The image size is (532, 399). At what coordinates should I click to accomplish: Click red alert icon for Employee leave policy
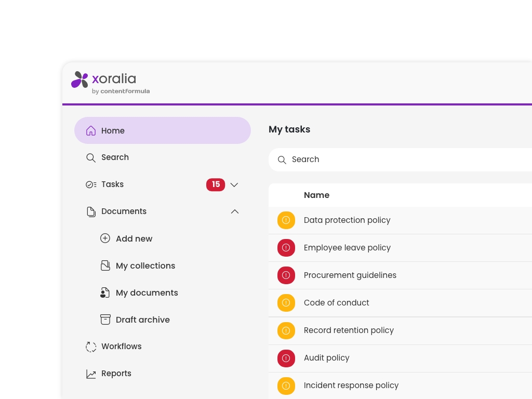286,248
